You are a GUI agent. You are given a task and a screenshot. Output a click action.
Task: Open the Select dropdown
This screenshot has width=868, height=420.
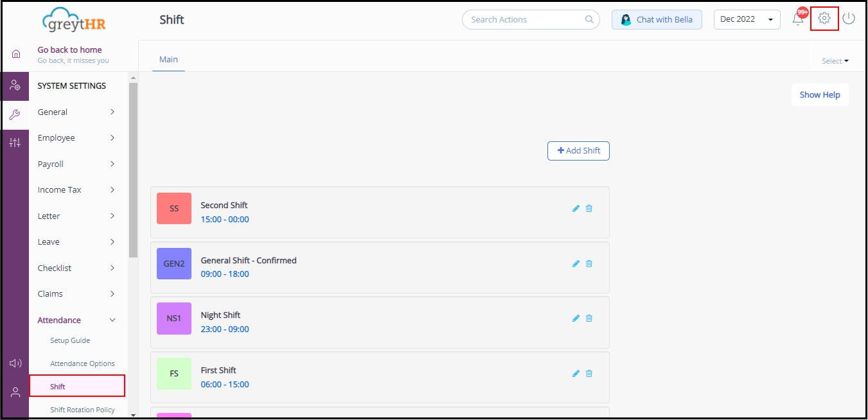click(x=835, y=61)
